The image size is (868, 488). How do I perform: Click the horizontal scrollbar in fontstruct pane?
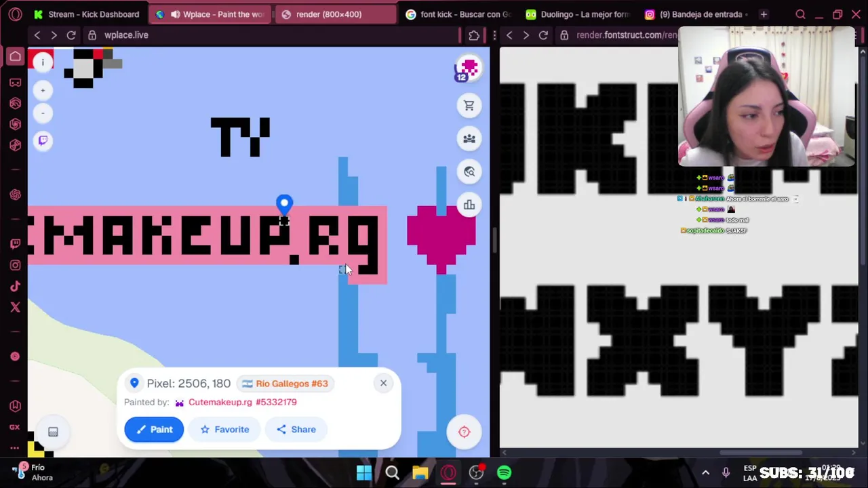pyautogui.click(x=760, y=453)
